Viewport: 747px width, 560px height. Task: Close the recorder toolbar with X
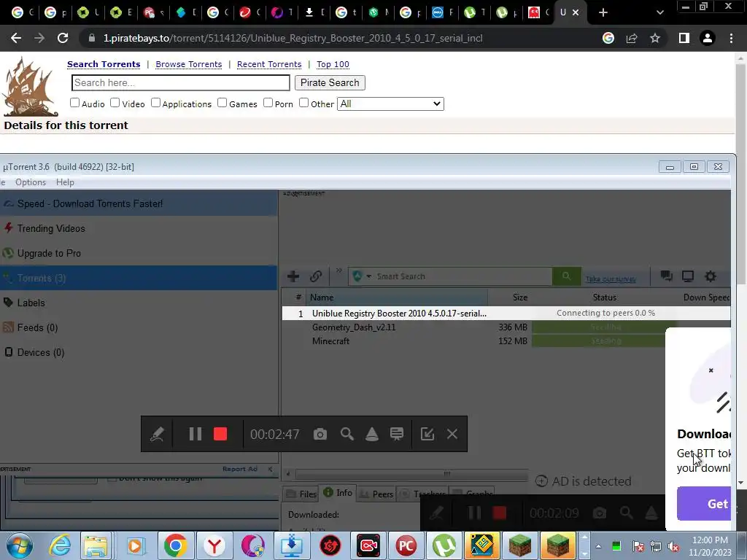click(452, 434)
